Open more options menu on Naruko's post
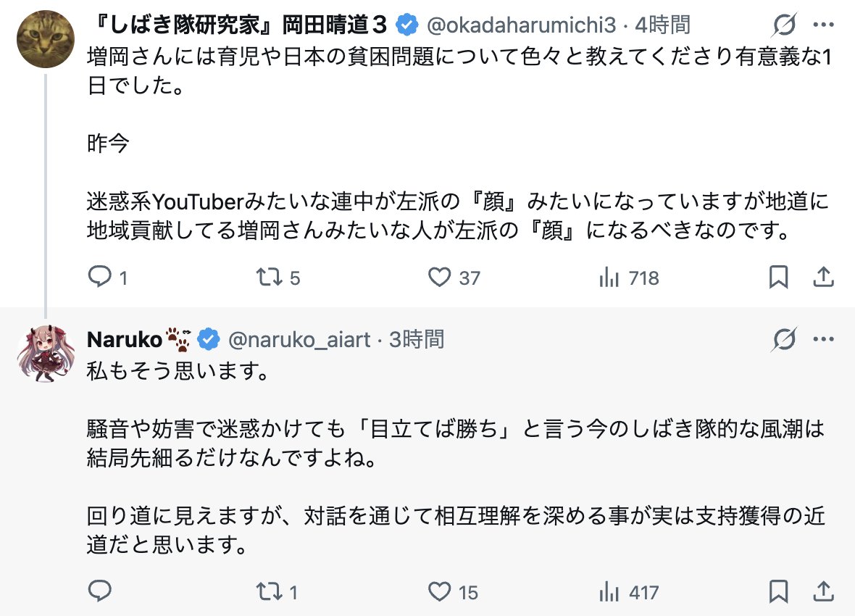The image size is (855, 616). (823, 339)
